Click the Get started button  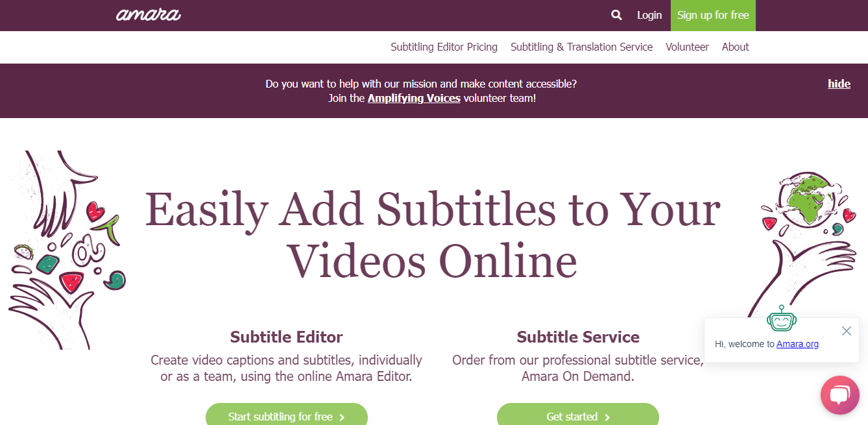578,416
